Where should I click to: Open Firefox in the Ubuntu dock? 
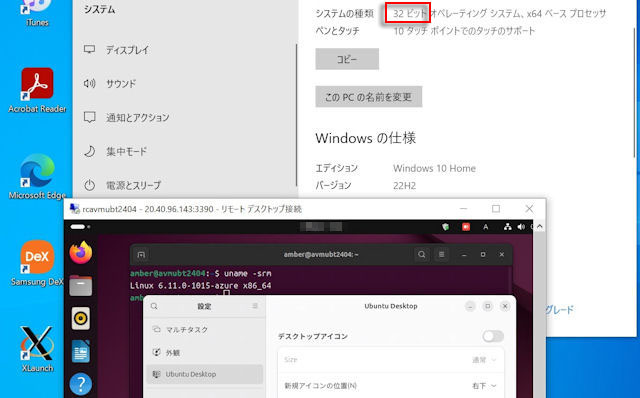[81, 253]
